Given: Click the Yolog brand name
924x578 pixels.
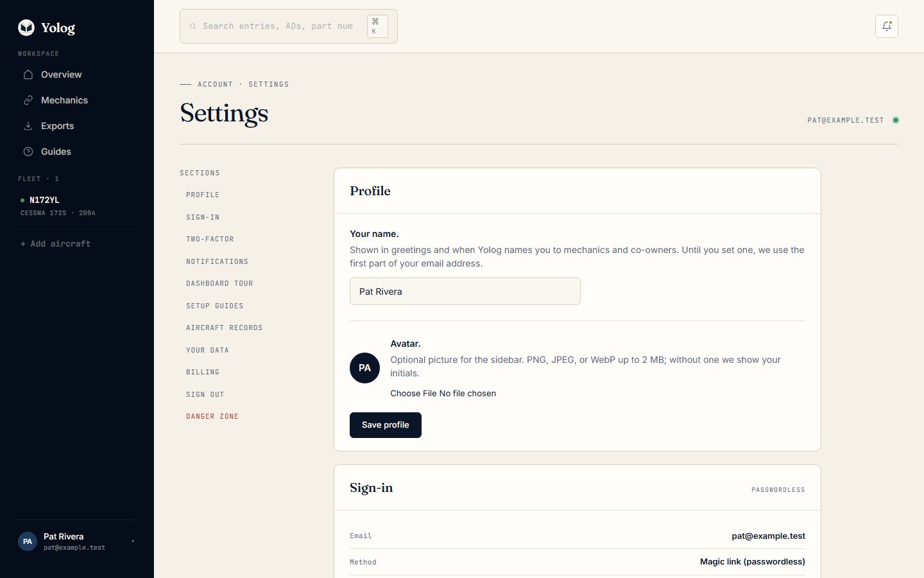Looking at the screenshot, I should coord(58,28).
